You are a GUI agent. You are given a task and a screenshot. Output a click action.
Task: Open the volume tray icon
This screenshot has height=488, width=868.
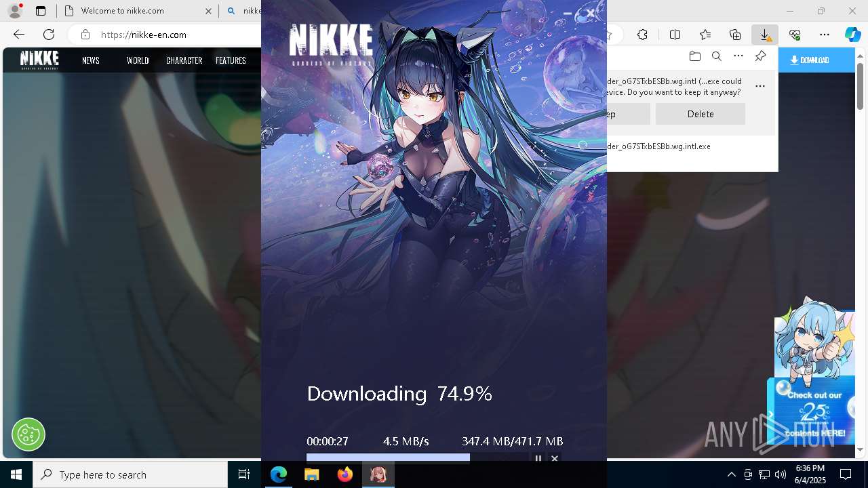[781, 474]
